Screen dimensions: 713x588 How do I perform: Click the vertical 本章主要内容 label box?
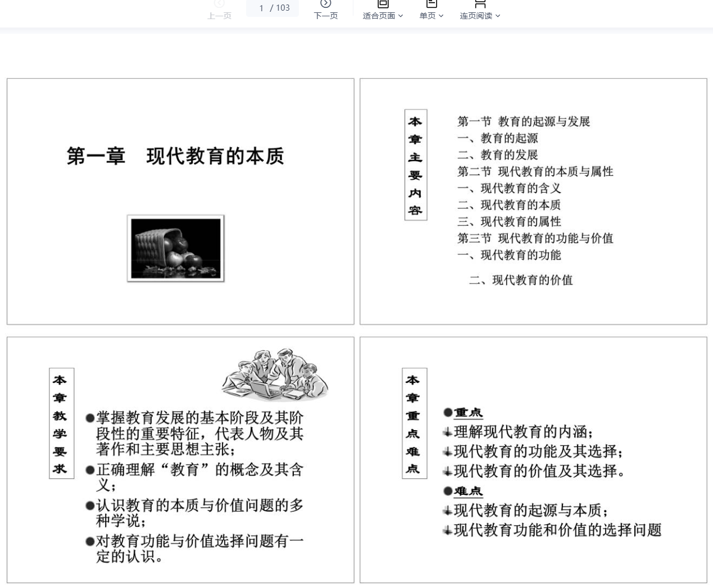[x=415, y=165]
